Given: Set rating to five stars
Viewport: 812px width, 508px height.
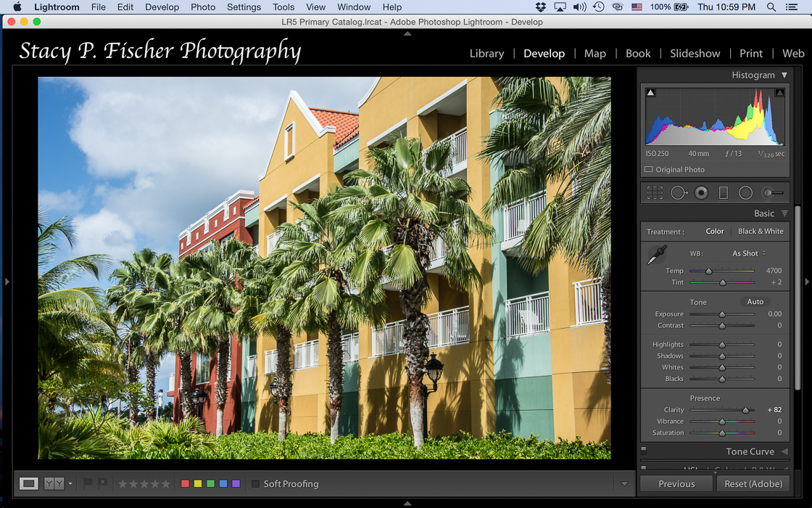Looking at the screenshot, I should (165, 483).
